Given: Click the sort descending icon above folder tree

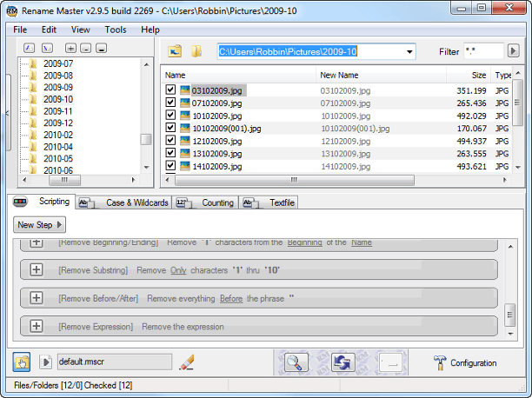Looking at the screenshot, I should point(47,48).
